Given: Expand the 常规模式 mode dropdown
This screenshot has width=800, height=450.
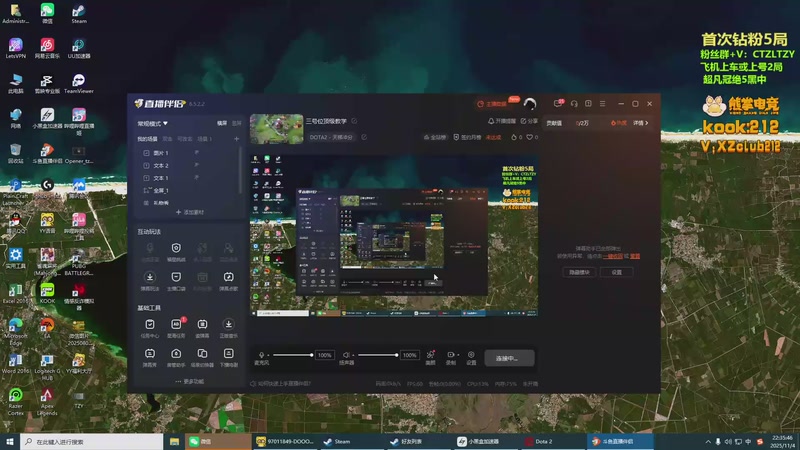Looking at the screenshot, I should point(153,123).
